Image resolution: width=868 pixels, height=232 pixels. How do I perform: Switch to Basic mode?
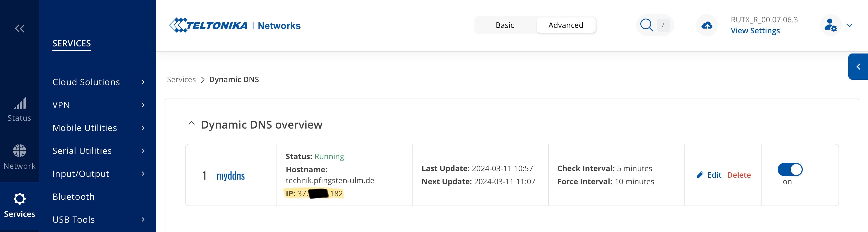pyautogui.click(x=504, y=25)
